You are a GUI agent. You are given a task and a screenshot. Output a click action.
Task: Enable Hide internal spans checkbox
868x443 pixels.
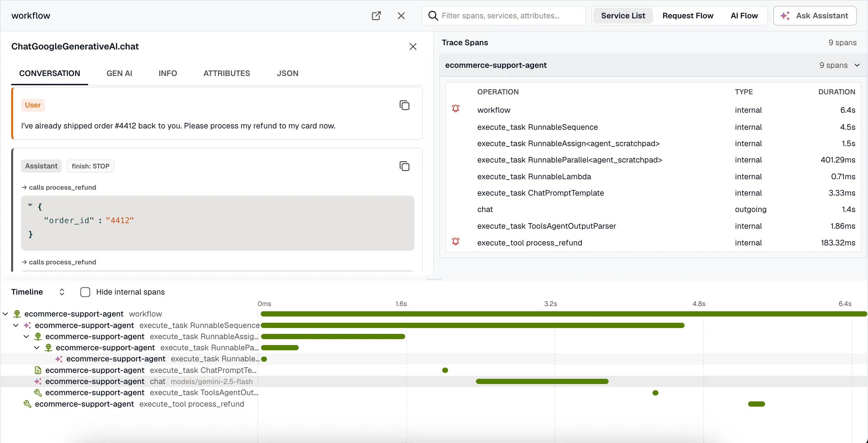coord(85,292)
